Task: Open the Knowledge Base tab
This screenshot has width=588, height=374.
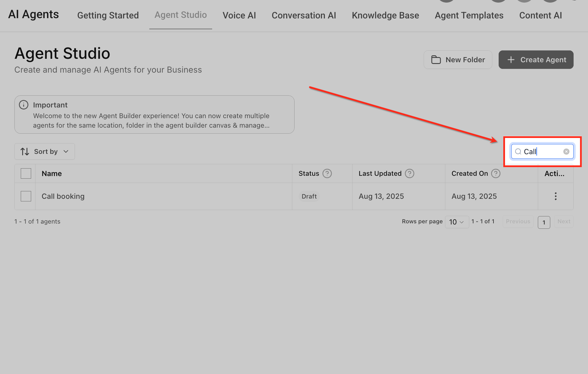Action: point(385,15)
